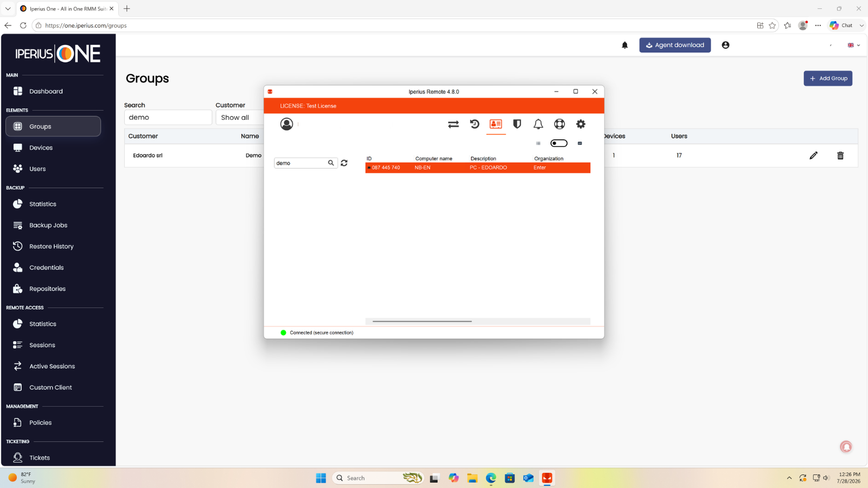Open Devices in the sidebar
Screen dimensions: 868x488
pyautogui.click(x=53, y=147)
